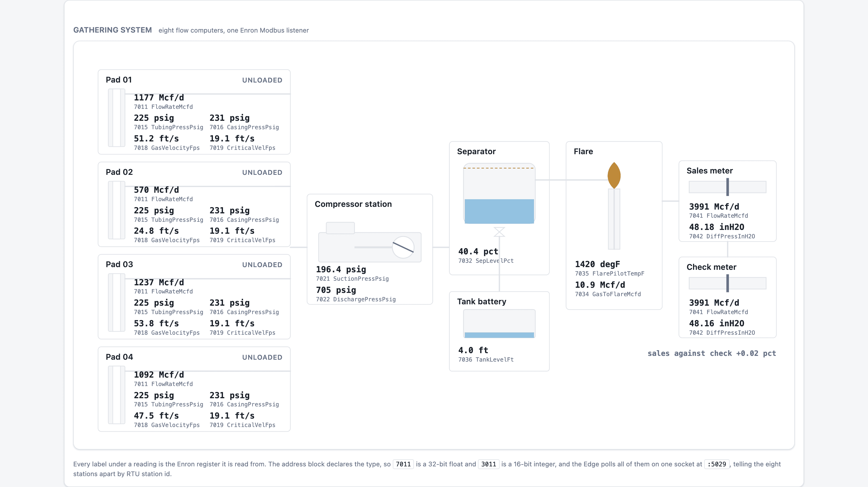Click gas to flare 10.9 Mcf/d
The image size is (868, 487).
pyautogui.click(x=600, y=285)
